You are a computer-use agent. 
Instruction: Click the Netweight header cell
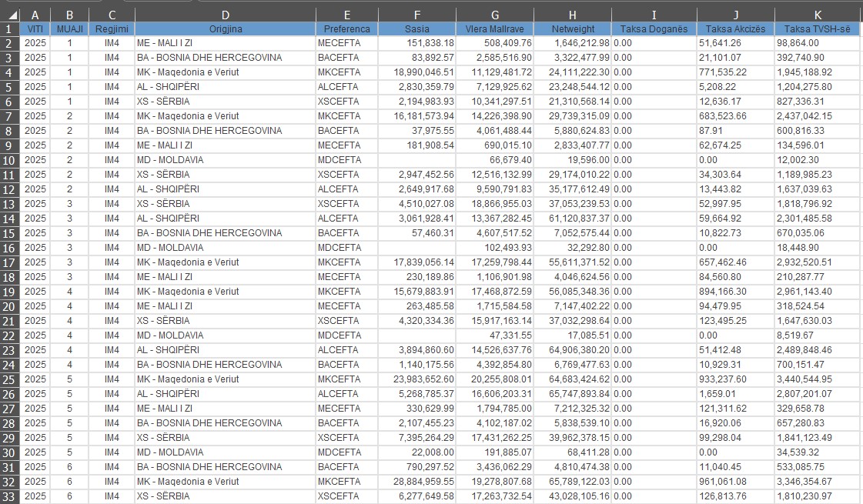click(573, 28)
